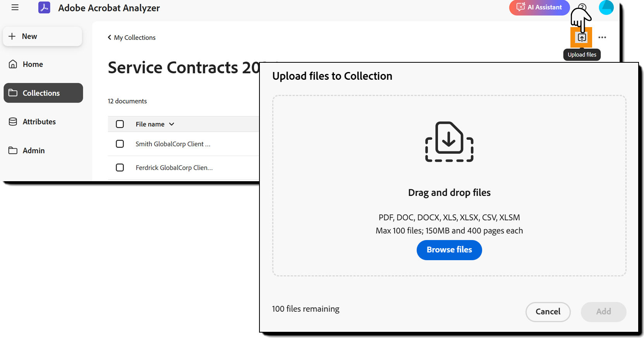This screenshot has width=644, height=338.
Task: Open the more options ellipsis menu
Action: [x=603, y=37]
